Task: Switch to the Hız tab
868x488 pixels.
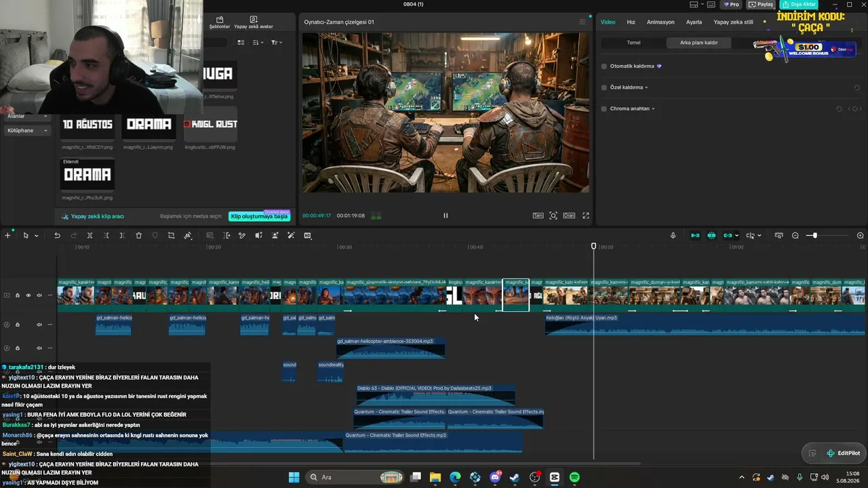Action: point(631,22)
